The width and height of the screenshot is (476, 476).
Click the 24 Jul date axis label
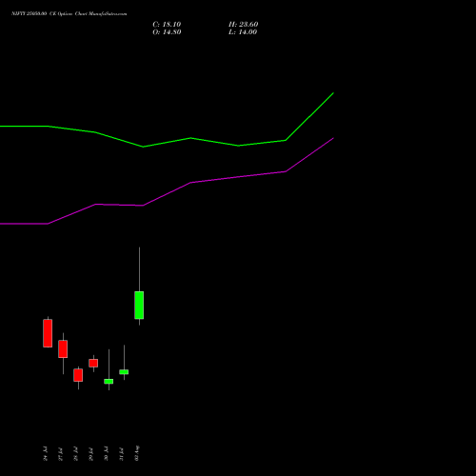click(x=45, y=453)
